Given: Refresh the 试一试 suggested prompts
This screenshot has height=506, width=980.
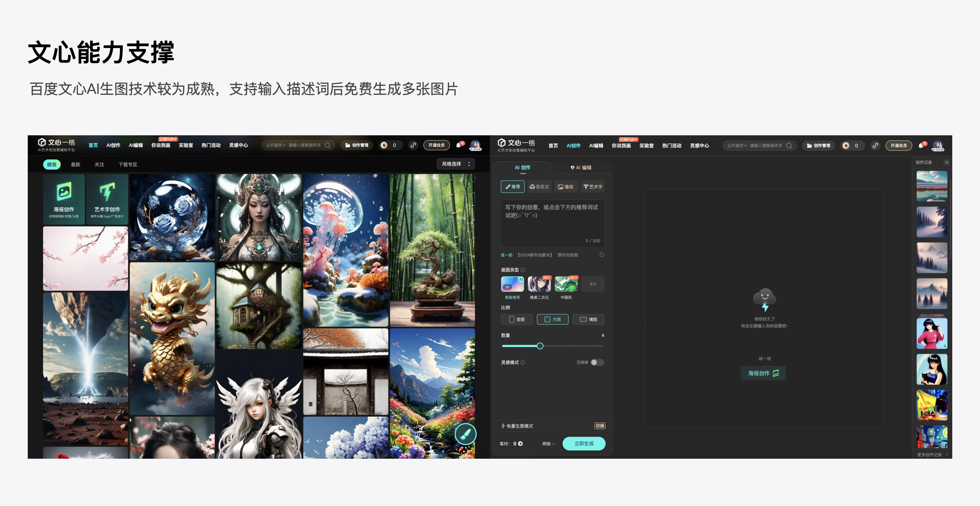Looking at the screenshot, I should [602, 255].
